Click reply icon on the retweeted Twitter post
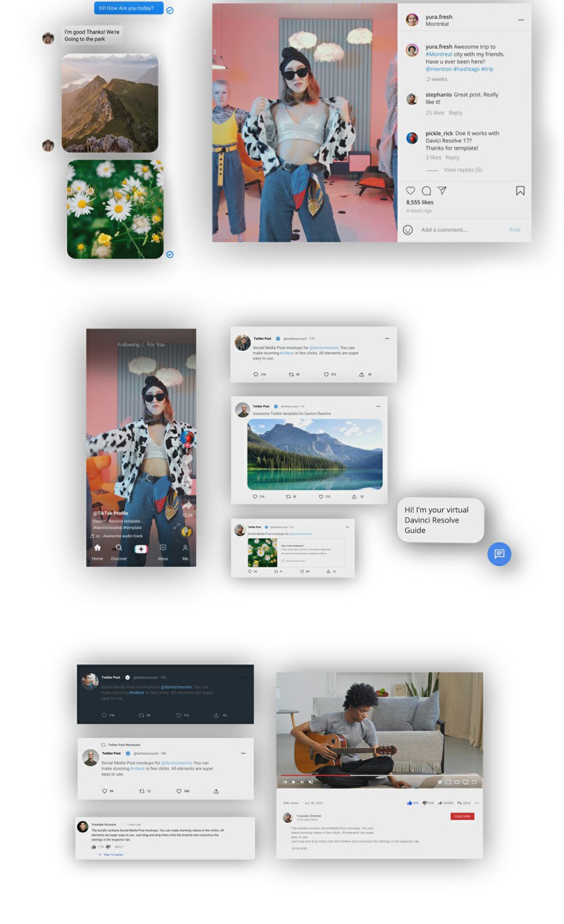Image resolution: width=564 pixels, height=924 pixels. point(105,791)
